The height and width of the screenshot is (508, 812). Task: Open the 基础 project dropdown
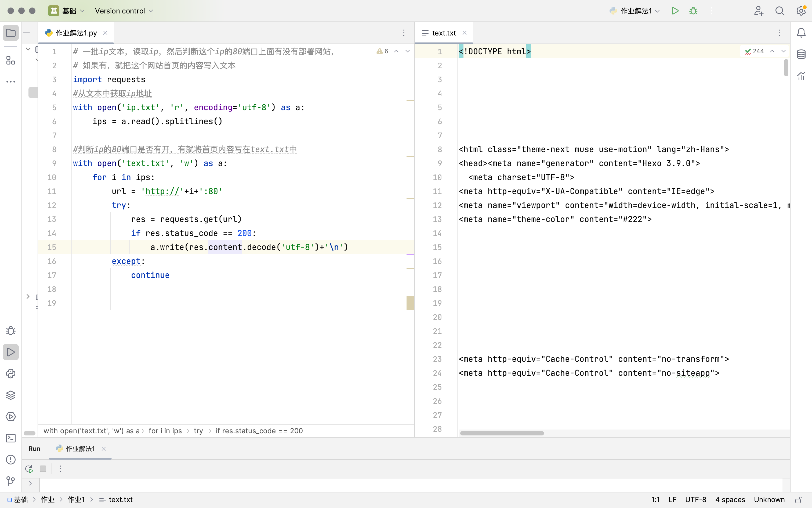coord(67,11)
